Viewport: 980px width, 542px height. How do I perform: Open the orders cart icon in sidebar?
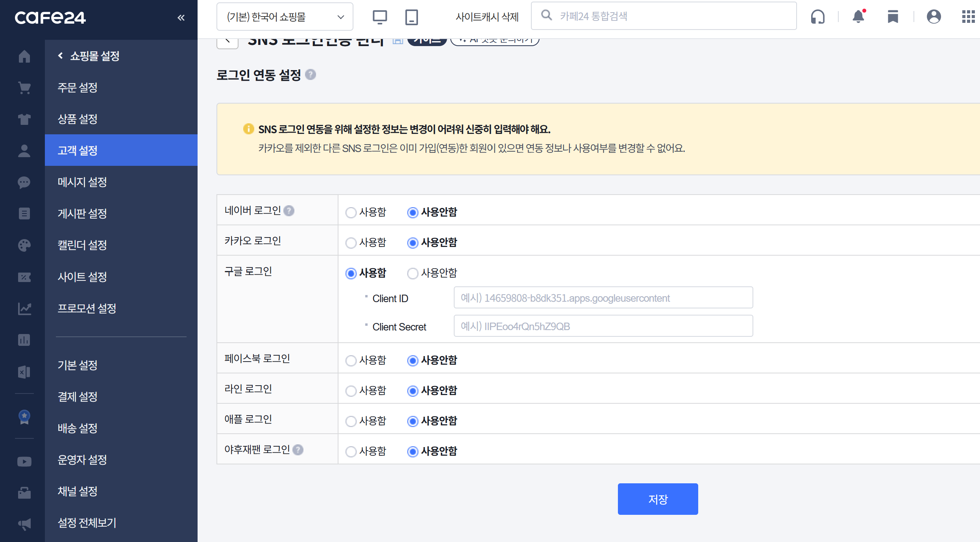coord(24,87)
